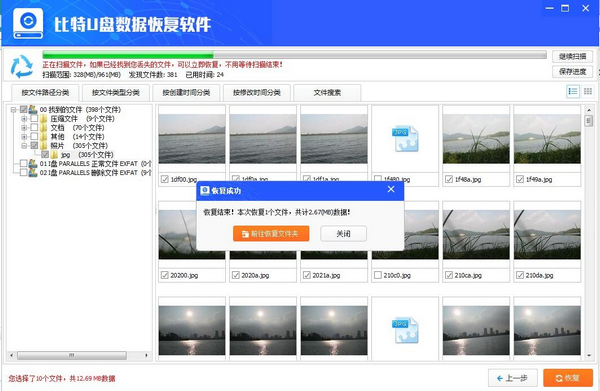Click orange 前往恢复文件夹 button
Screen dimensions: 600x391
pos(271,234)
